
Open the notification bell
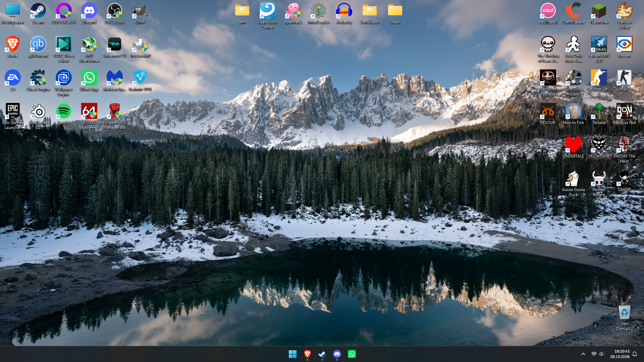[x=635, y=354]
